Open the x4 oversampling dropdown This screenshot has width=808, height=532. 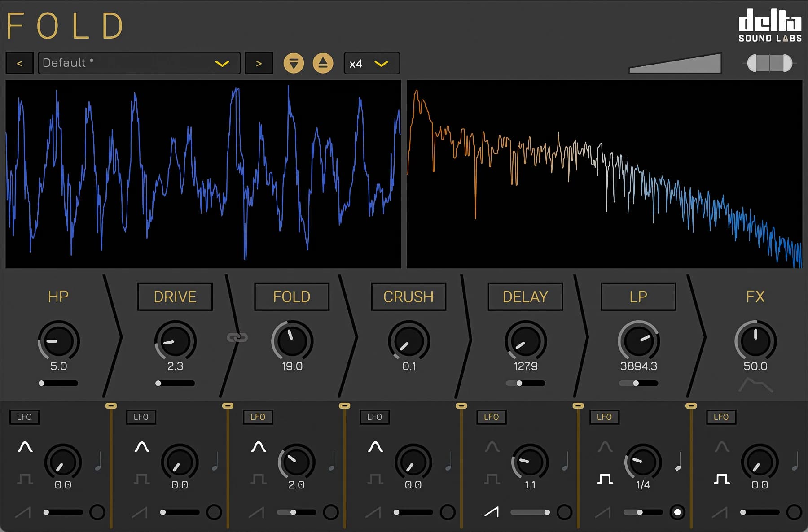(x=371, y=63)
